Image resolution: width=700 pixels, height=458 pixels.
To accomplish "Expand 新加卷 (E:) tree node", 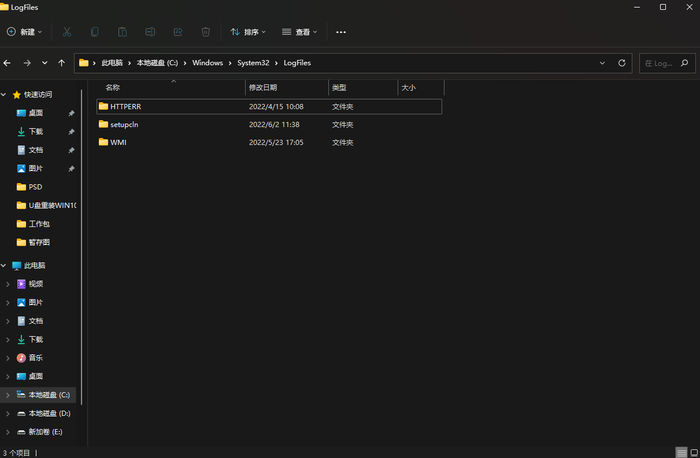I will click(8, 432).
